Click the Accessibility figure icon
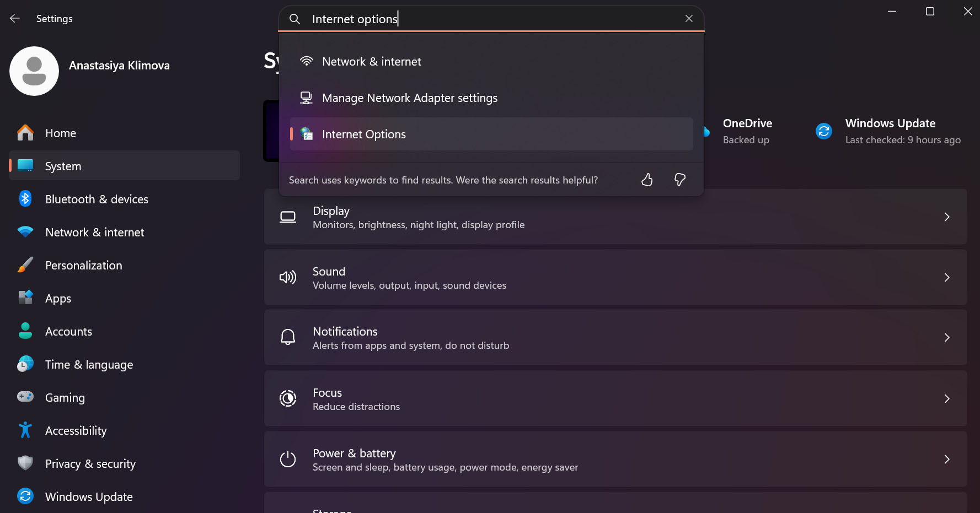 coord(25,430)
